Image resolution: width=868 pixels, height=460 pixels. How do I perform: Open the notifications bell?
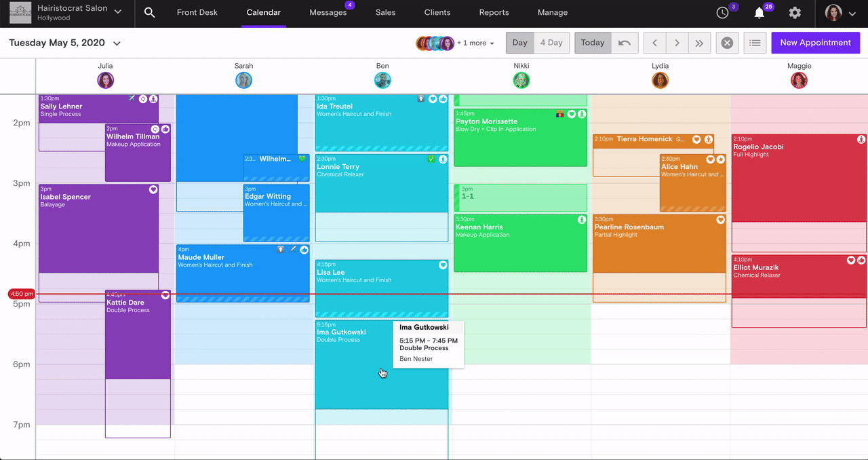759,13
